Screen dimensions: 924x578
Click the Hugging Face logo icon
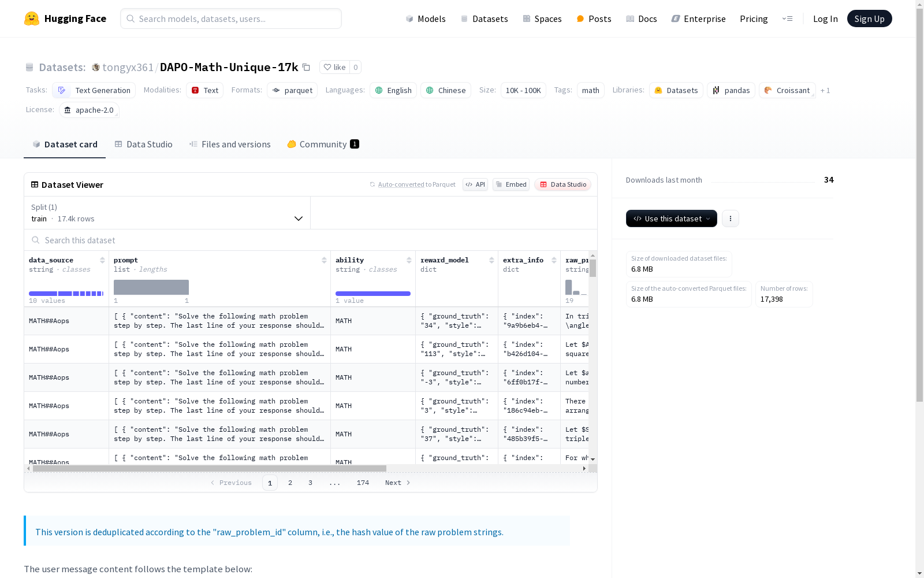[32, 18]
